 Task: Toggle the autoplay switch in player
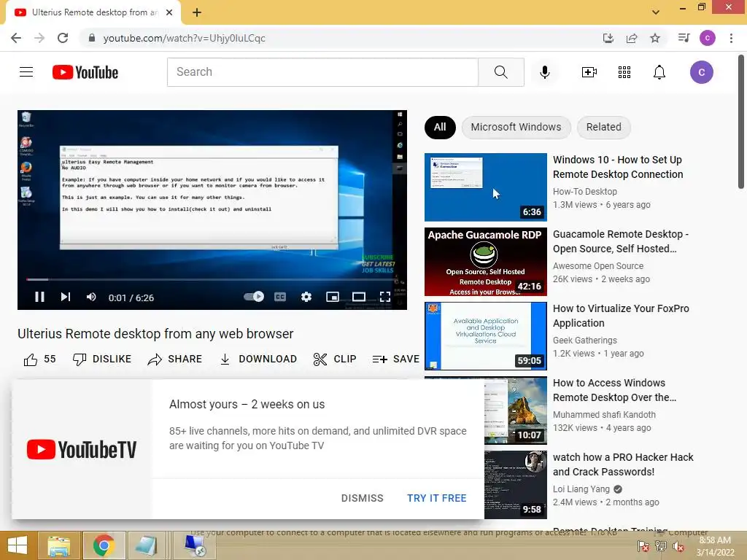click(253, 297)
